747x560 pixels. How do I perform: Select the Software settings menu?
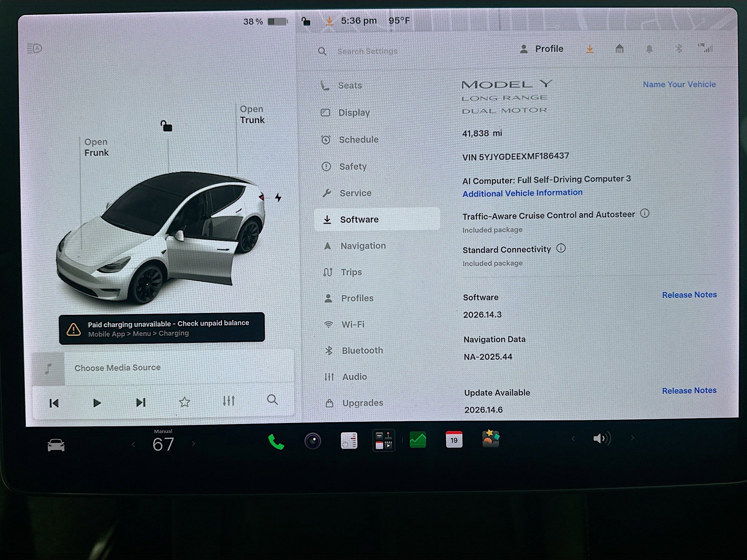(377, 219)
